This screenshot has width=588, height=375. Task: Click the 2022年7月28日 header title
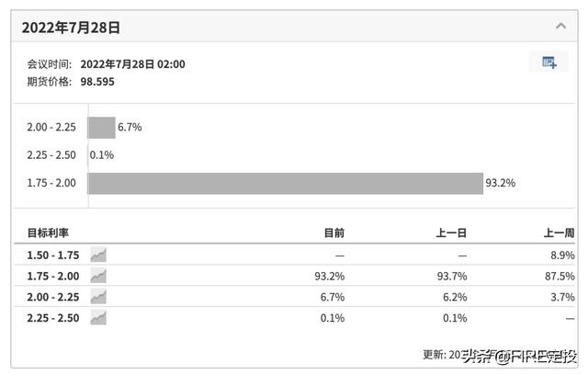pos(71,28)
